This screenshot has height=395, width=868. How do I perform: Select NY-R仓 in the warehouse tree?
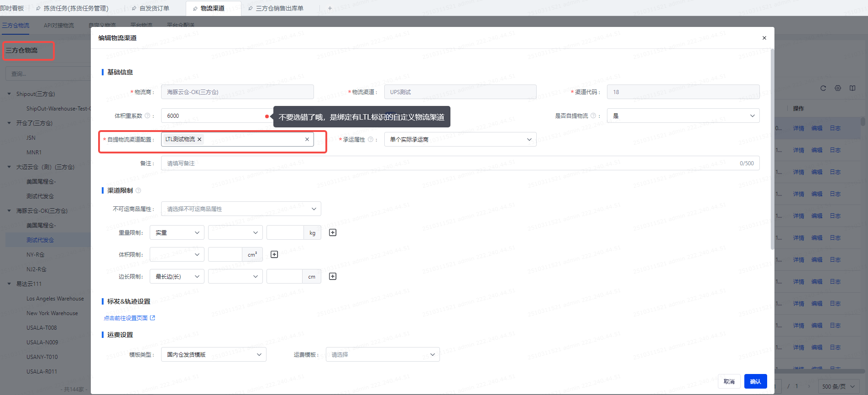(36, 254)
